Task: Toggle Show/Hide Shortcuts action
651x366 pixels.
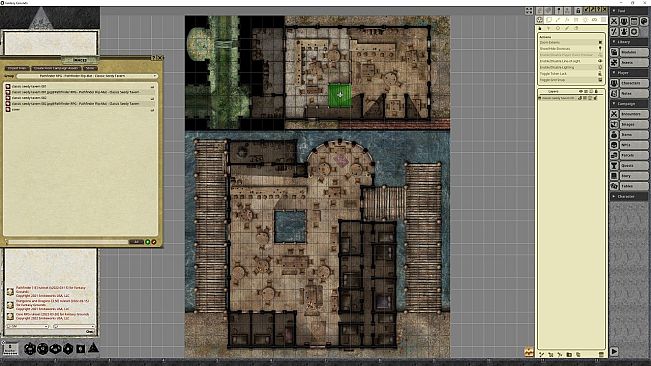Action: tap(570, 49)
